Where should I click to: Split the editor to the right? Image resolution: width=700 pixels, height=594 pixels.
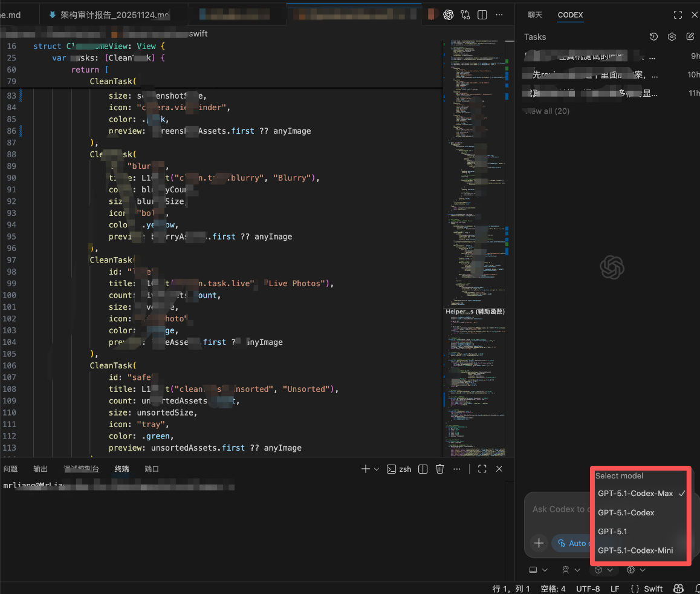pos(482,15)
